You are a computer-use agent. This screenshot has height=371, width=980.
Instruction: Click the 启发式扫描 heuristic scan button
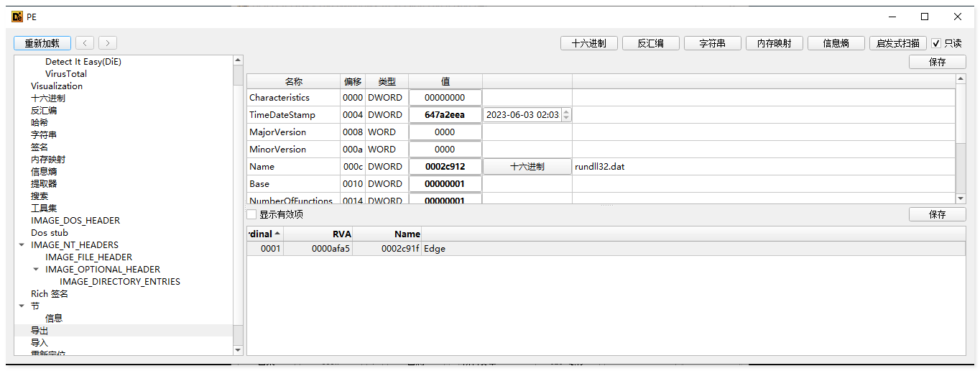coord(897,43)
